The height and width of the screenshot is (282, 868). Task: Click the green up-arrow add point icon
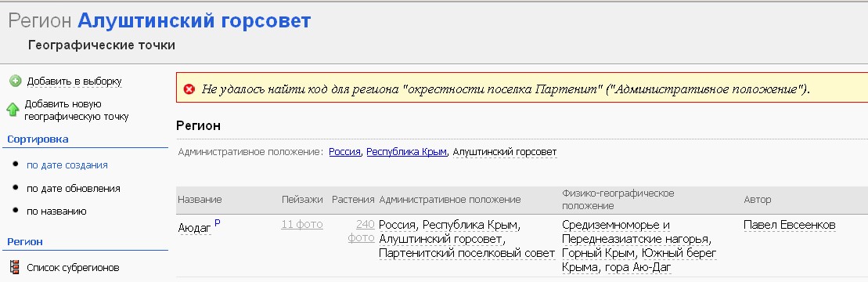13,109
